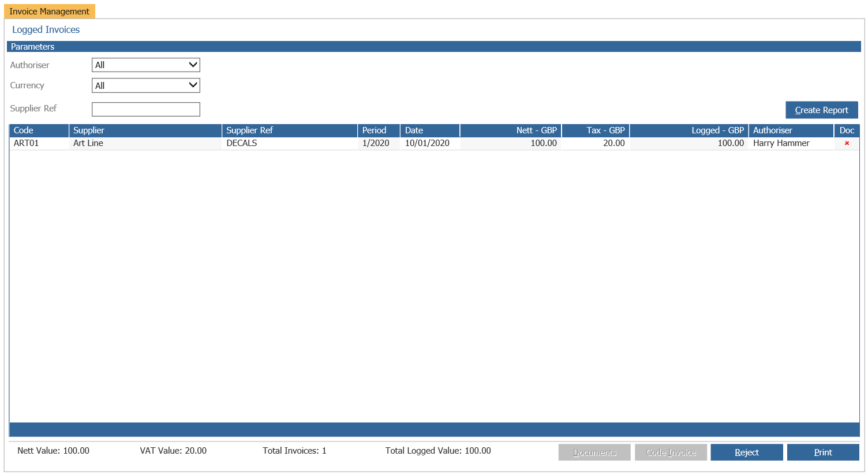Select the ART01 code cell

[x=39, y=143]
